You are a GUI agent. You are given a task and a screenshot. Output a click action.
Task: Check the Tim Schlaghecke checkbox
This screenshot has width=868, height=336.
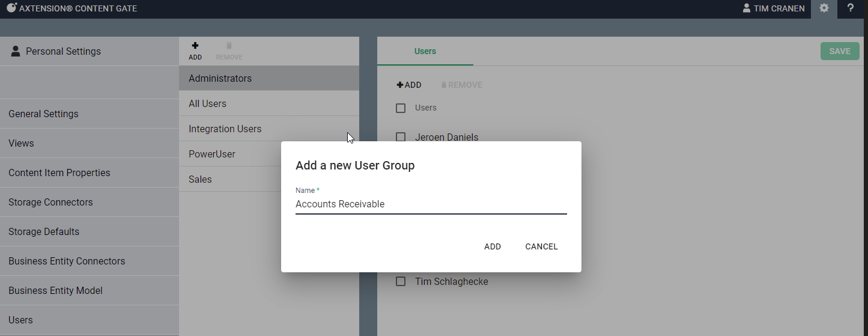[401, 281]
